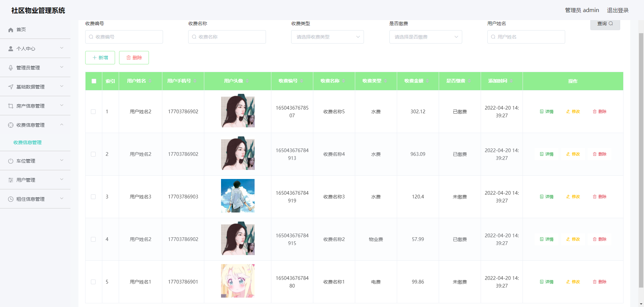Click the sort arrows on 收费类型 column

point(385,81)
